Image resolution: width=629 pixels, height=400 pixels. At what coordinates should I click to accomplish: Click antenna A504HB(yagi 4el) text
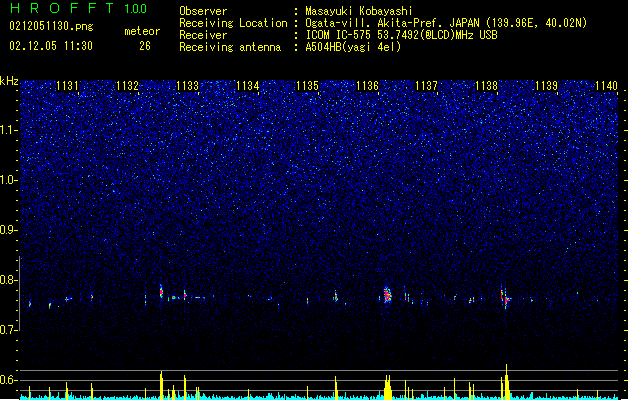click(x=353, y=47)
